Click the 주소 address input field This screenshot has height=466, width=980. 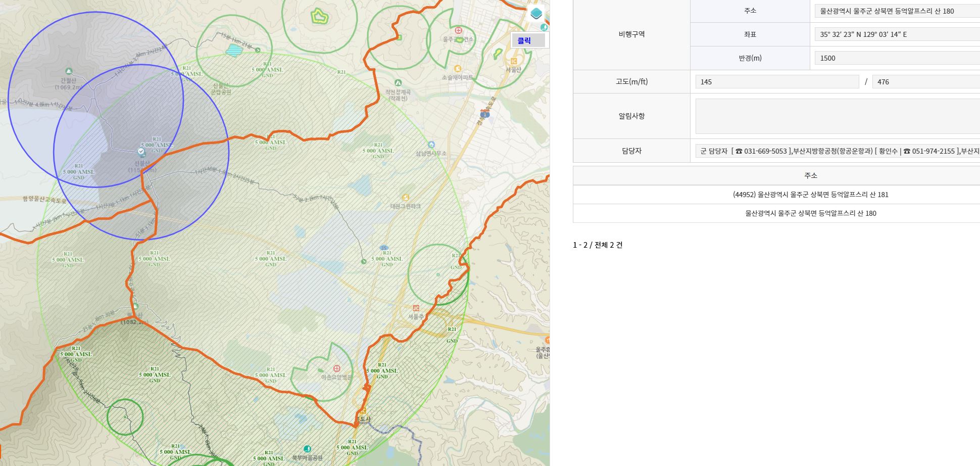coord(897,11)
